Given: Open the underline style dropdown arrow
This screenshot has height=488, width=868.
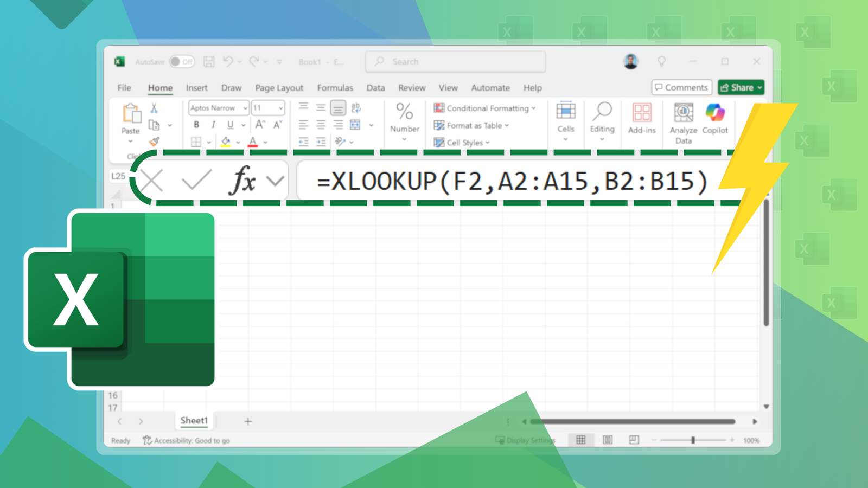Looking at the screenshot, I should [243, 125].
